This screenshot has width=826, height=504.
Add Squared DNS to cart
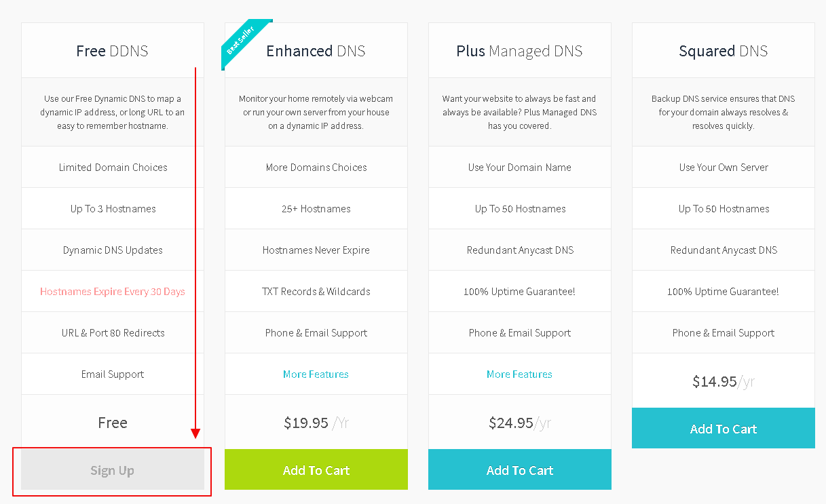click(724, 429)
